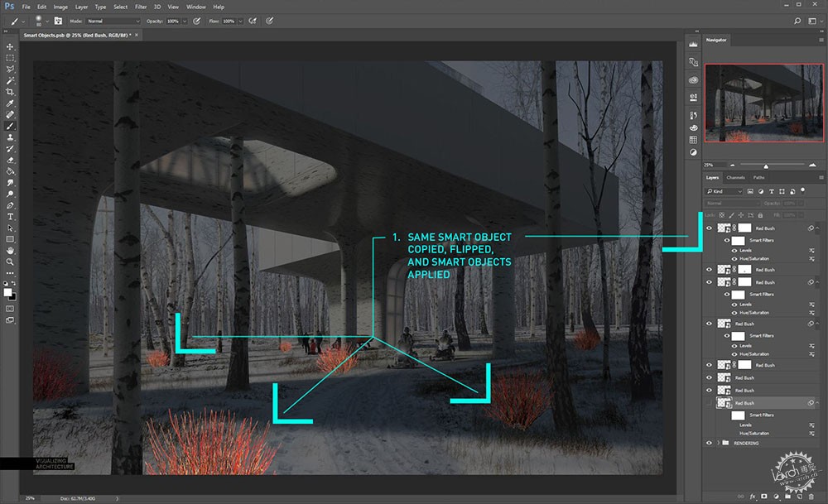Select the Dodge tool
828x504 pixels.
click(x=9, y=194)
